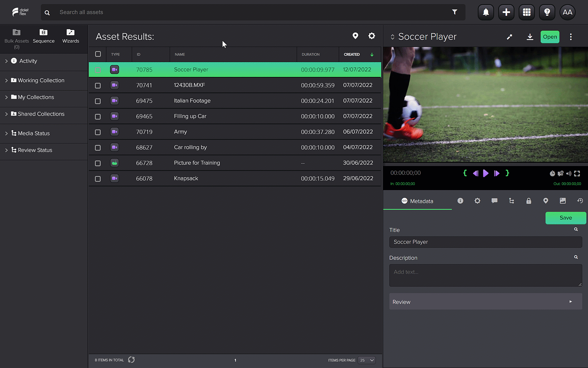
Task: Check the box for Italian Footage
Action: [98, 101]
